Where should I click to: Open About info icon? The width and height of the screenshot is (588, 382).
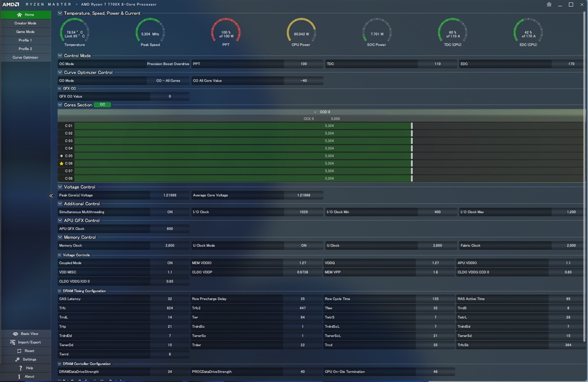[19, 376]
